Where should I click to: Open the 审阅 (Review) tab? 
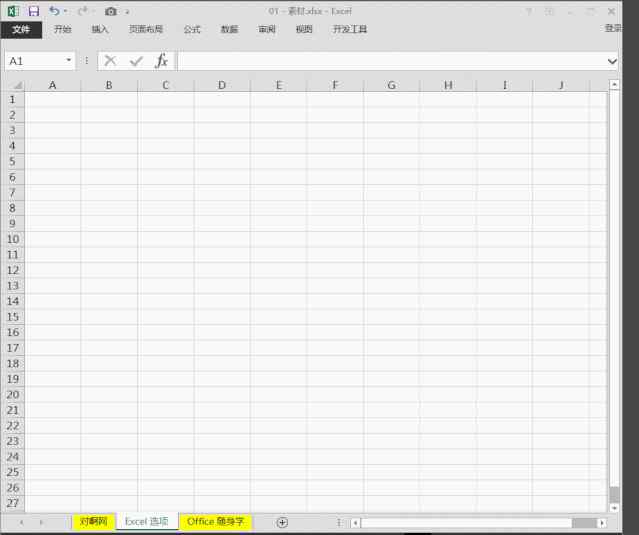click(x=267, y=29)
